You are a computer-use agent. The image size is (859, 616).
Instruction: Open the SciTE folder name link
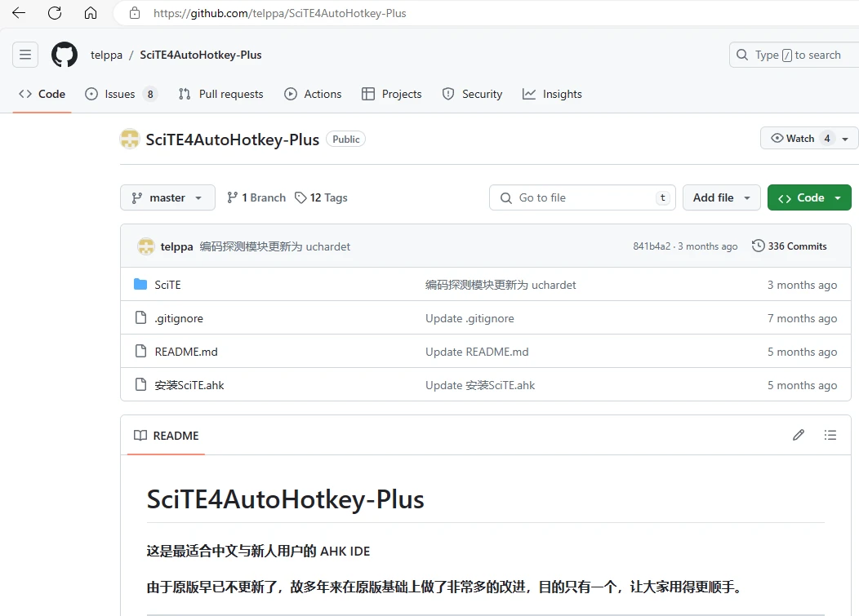pyautogui.click(x=167, y=285)
